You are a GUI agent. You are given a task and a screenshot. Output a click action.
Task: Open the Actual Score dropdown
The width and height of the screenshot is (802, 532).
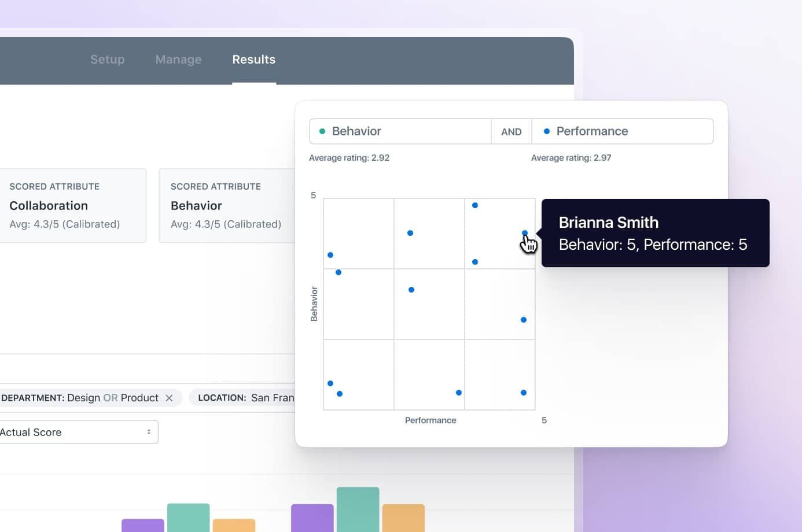[78, 432]
